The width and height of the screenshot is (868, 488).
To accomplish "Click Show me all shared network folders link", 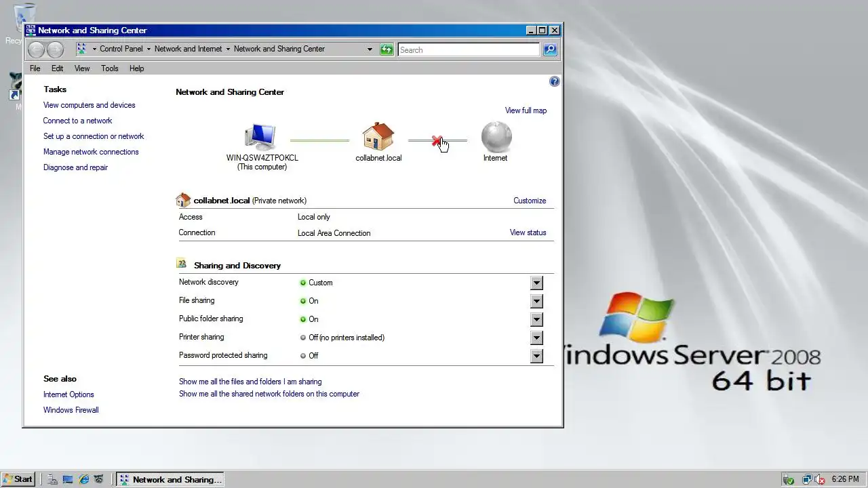I will point(269,394).
